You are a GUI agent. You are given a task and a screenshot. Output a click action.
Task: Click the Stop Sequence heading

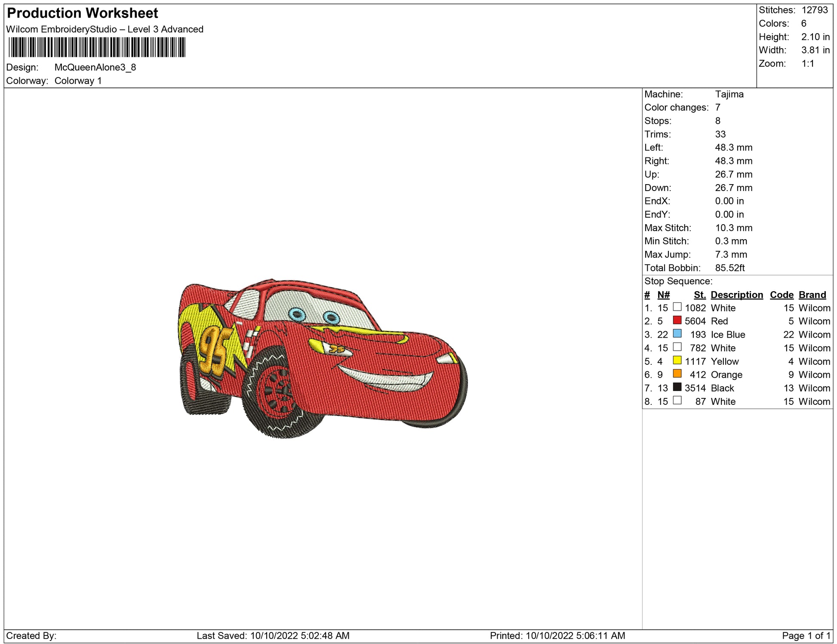pyautogui.click(x=678, y=281)
